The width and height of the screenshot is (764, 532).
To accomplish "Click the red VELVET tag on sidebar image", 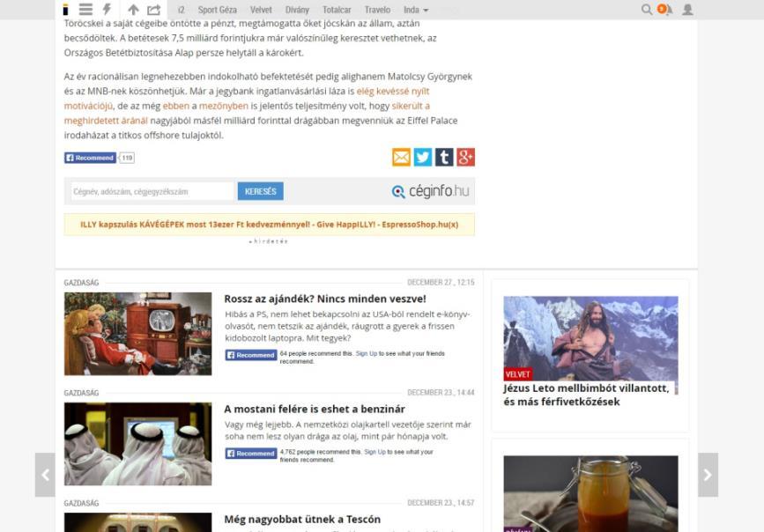I will click(518, 374).
